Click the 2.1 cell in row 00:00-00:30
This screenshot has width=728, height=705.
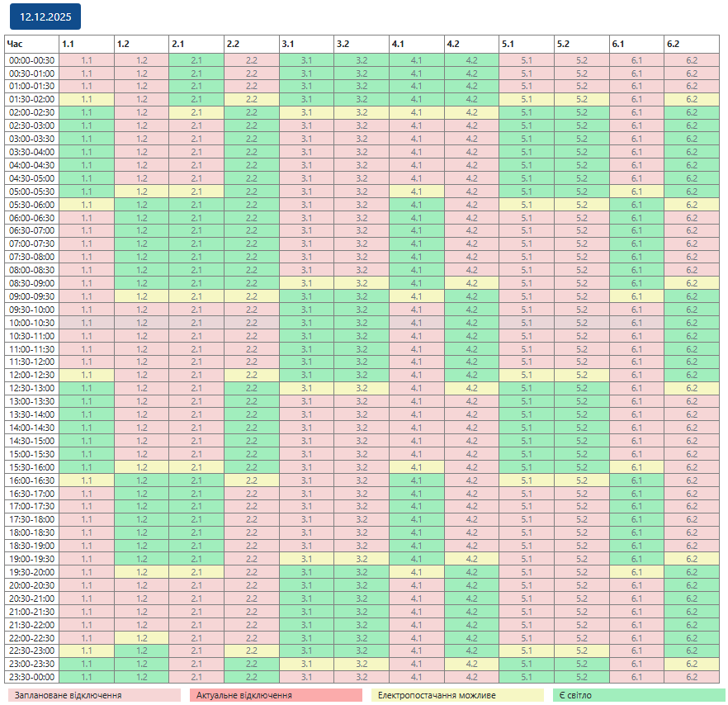point(196,59)
